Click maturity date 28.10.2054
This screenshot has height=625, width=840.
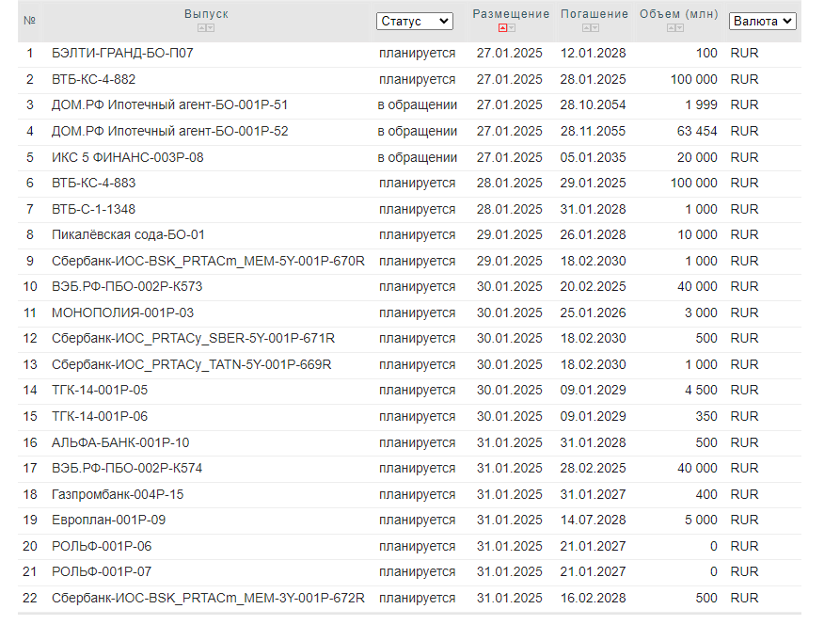(x=593, y=105)
